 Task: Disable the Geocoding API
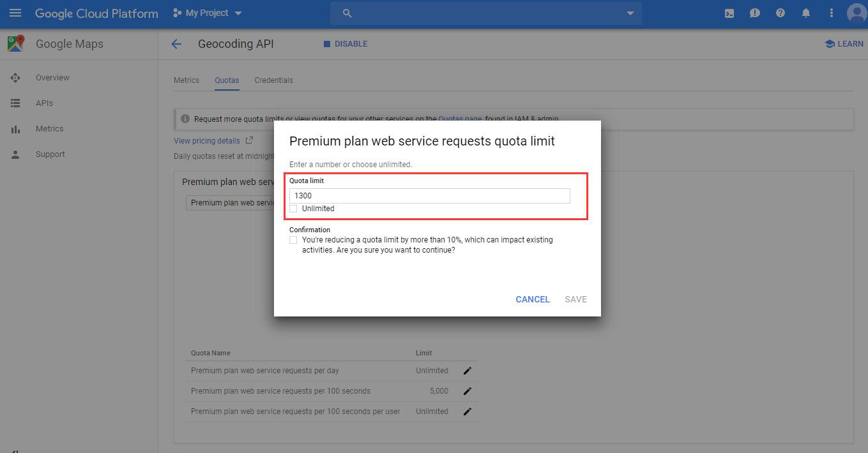[345, 44]
